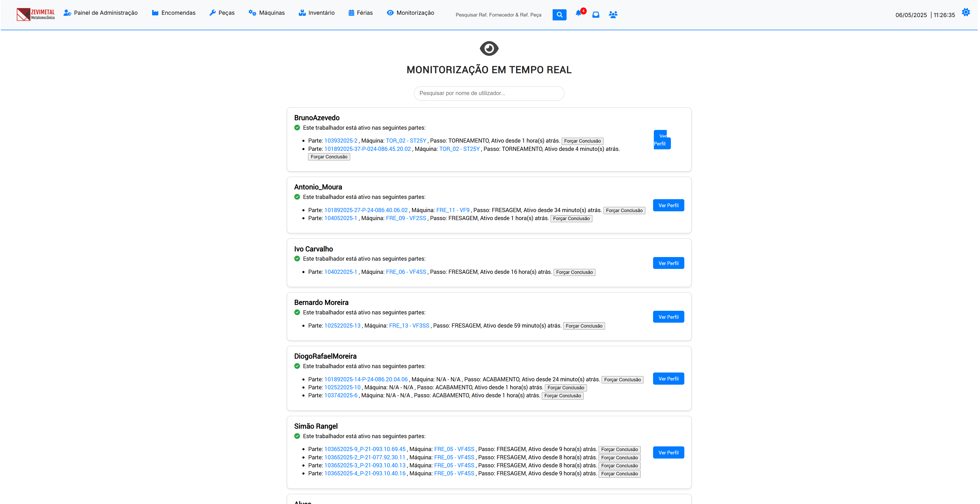
Task: Open TOR_02 - ST25Y link in 103932025-2 row
Action: point(406,141)
